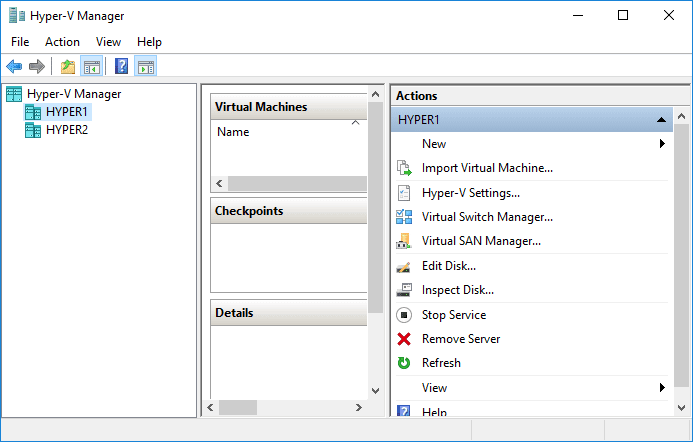Expand the View submenu arrow in Actions
This screenshot has width=693, height=442.
[662, 388]
